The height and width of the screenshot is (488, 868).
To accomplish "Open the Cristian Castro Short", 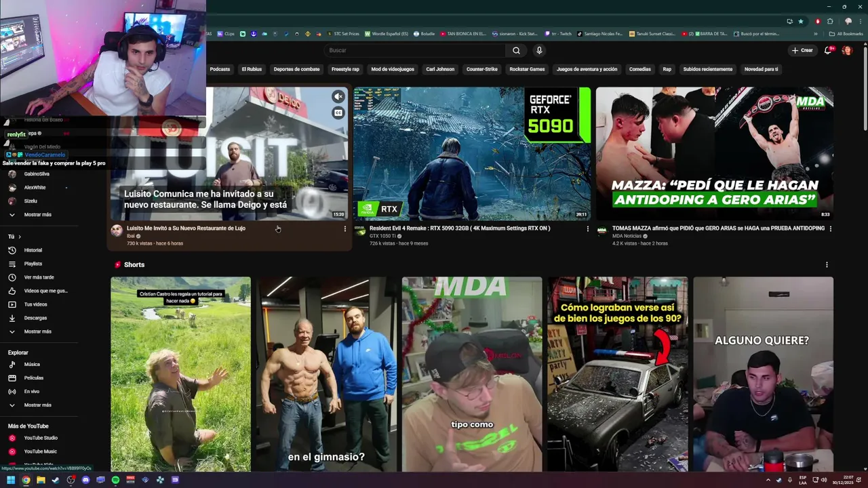I will [180, 374].
